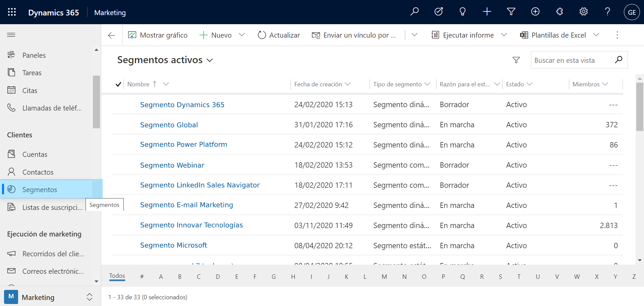
Task: Click the lightbulb ideas icon
Action: tap(463, 11)
